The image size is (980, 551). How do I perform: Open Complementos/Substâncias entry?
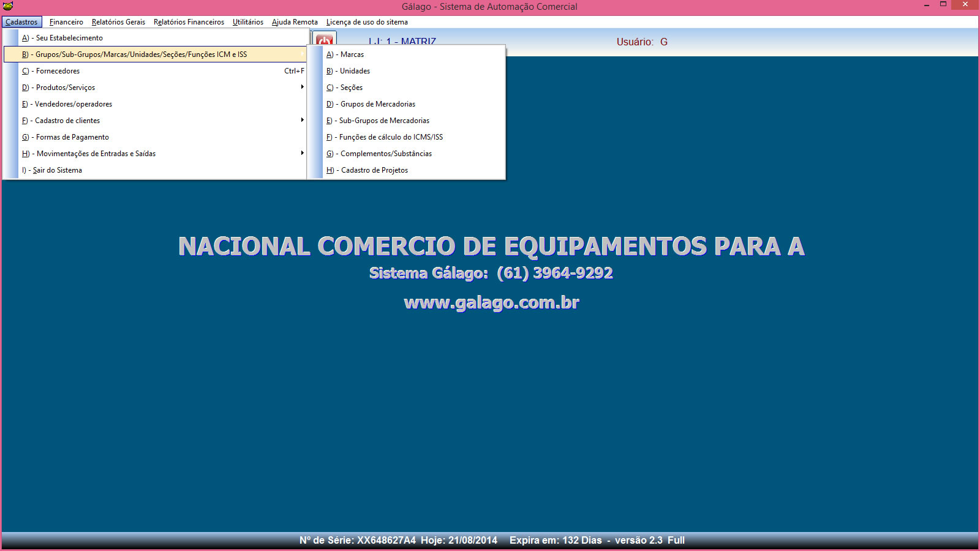407,154
